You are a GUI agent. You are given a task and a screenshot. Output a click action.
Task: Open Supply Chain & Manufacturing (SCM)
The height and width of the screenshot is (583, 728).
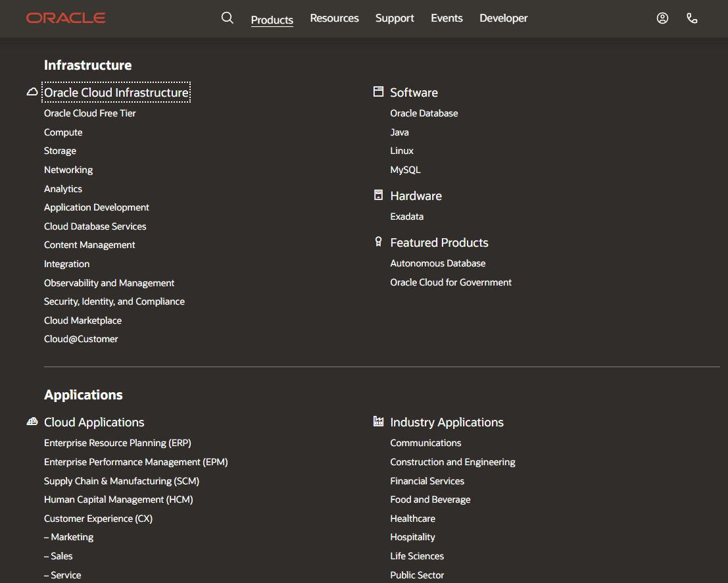[x=122, y=481]
